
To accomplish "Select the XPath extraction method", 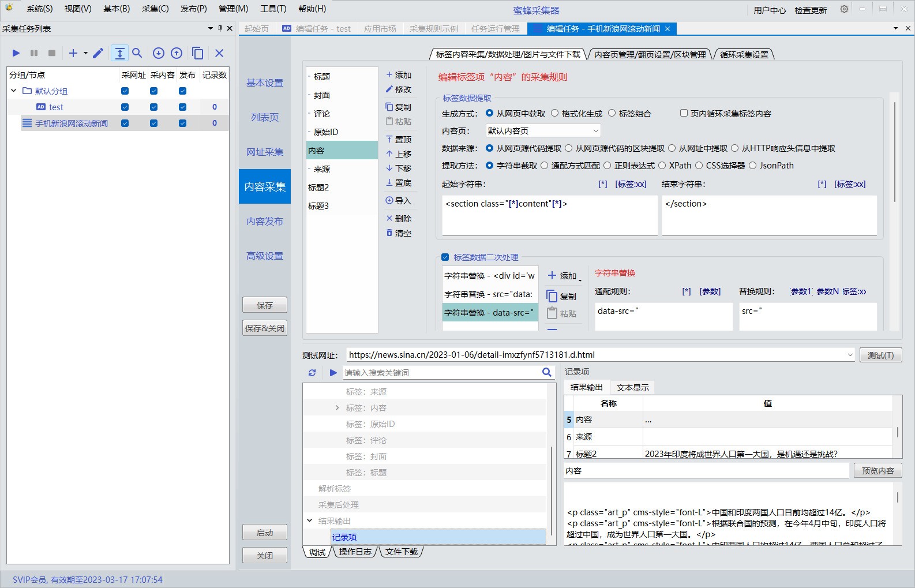I will [662, 166].
